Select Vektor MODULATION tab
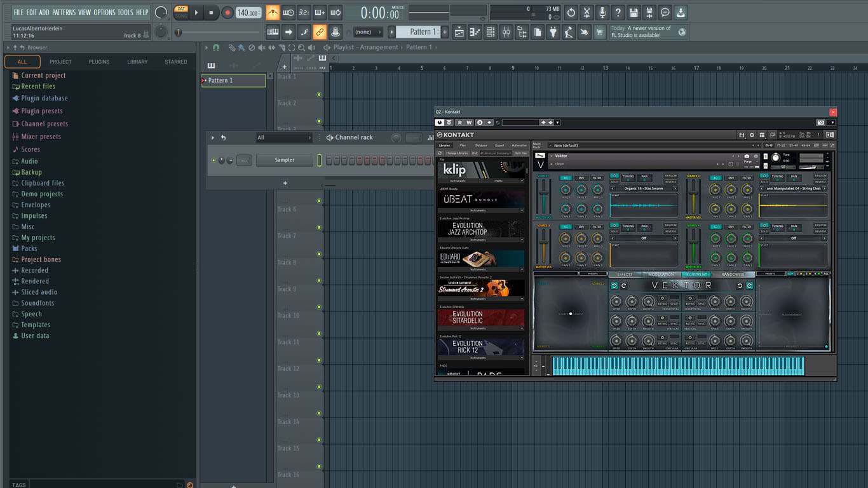The height and width of the screenshot is (488, 868). click(x=661, y=274)
